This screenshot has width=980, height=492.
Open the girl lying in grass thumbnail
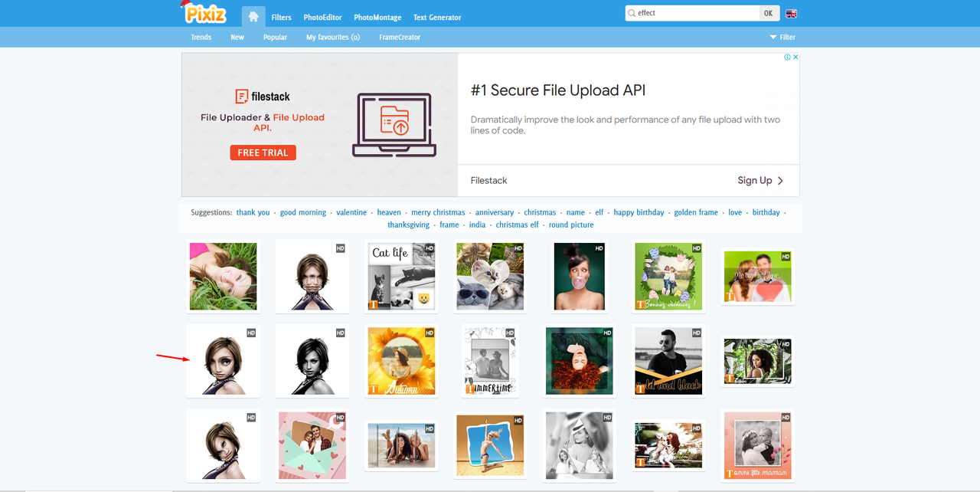(x=224, y=276)
